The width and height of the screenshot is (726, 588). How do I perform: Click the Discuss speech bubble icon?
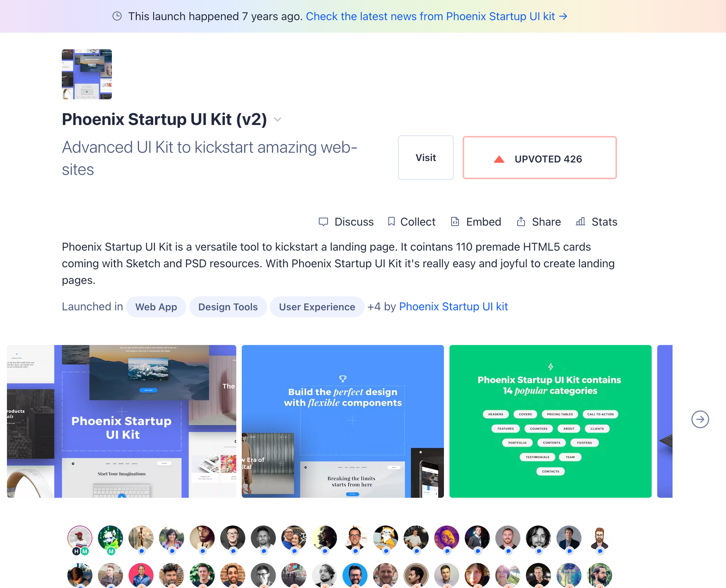click(323, 222)
